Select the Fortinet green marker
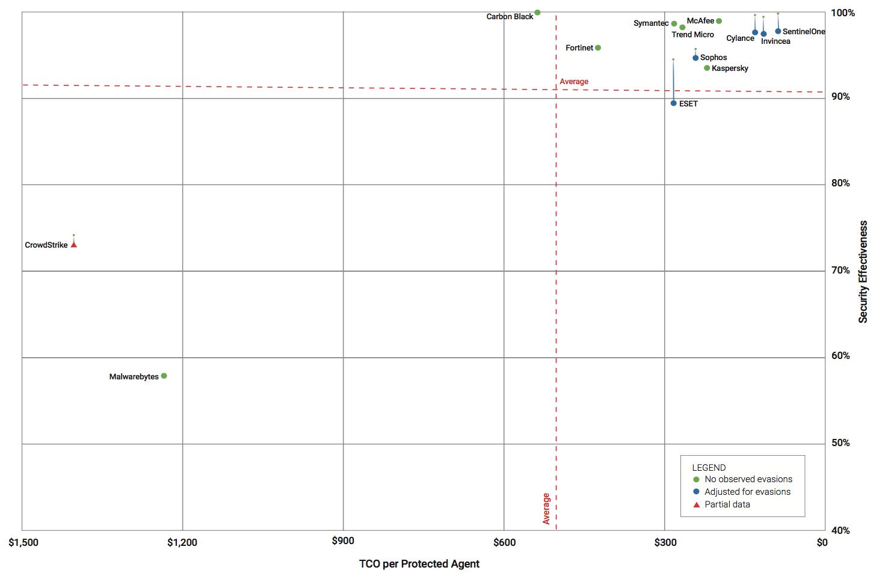The image size is (888, 588). [x=597, y=47]
